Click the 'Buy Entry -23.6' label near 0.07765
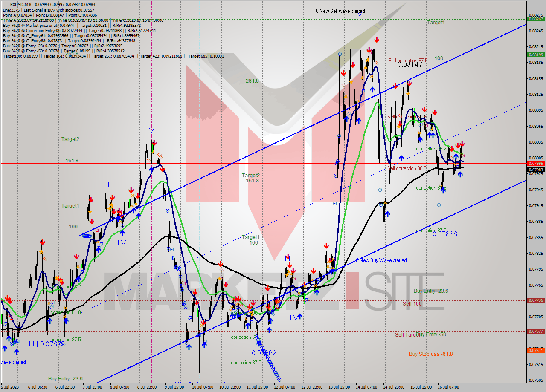Image resolution: width=546 pixels, height=392 pixels. (x=431, y=291)
